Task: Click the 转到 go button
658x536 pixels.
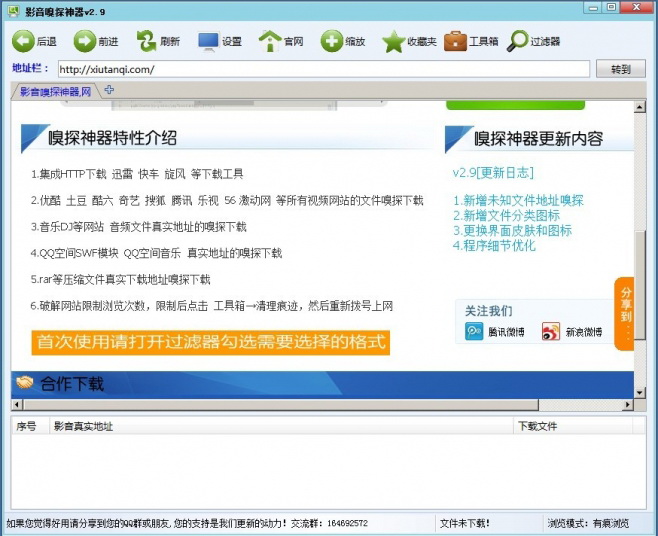Action: (621, 69)
